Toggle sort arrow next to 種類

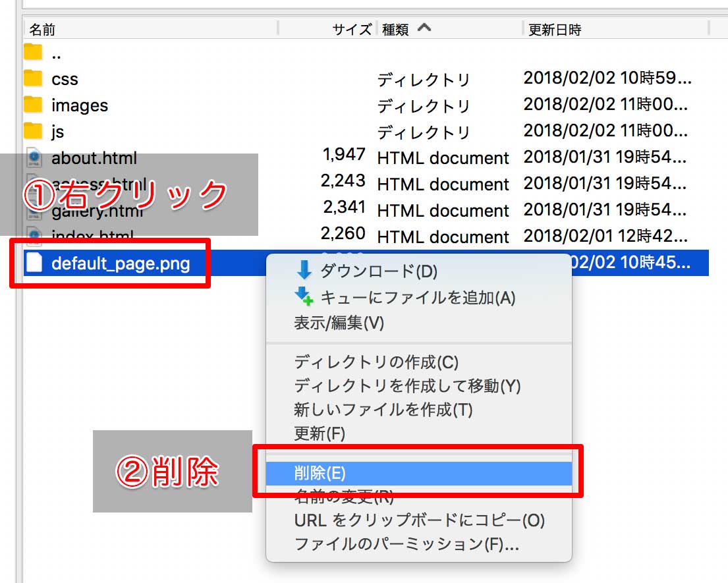pyautogui.click(x=424, y=28)
